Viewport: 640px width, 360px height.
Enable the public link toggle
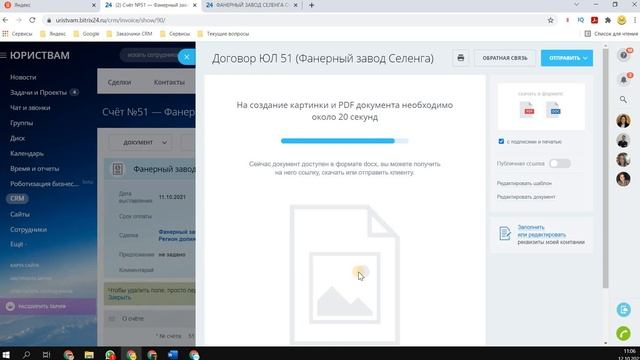560,163
